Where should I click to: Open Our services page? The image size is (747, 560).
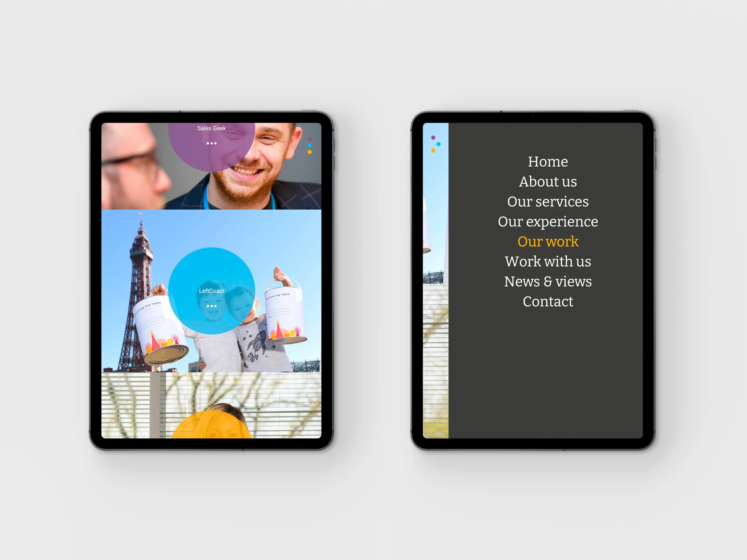[x=547, y=202]
